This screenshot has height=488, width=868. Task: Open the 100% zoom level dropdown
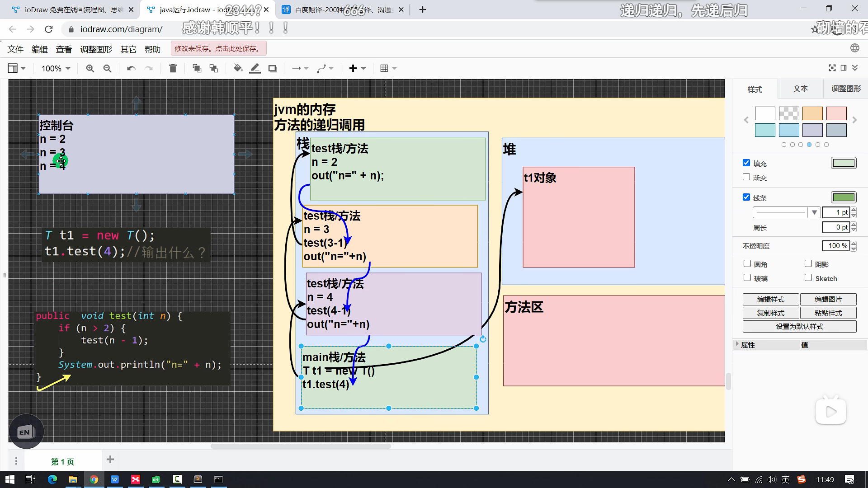(x=56, y=68)
